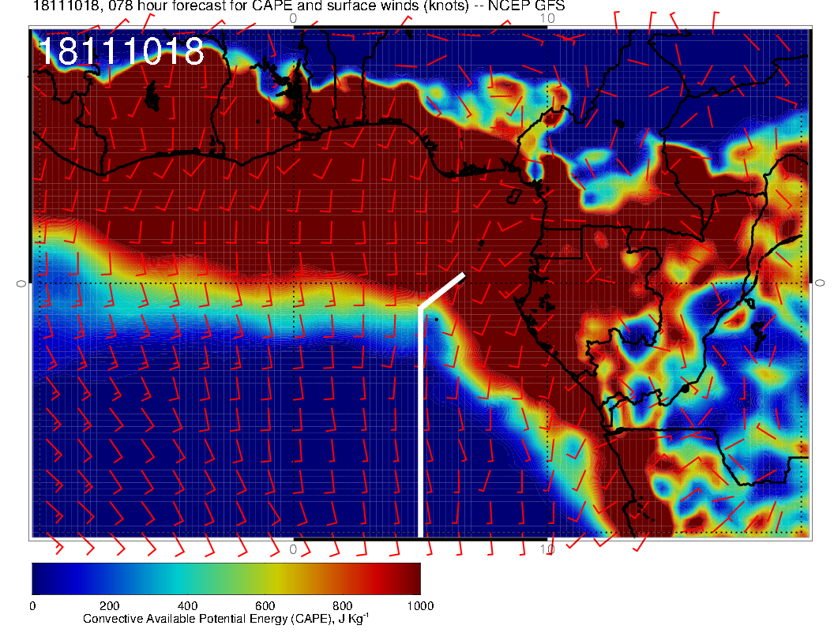Click the longitude label 10 on bottom axis
This screenshot has height=644, width=834.
(x=547, y=549)
